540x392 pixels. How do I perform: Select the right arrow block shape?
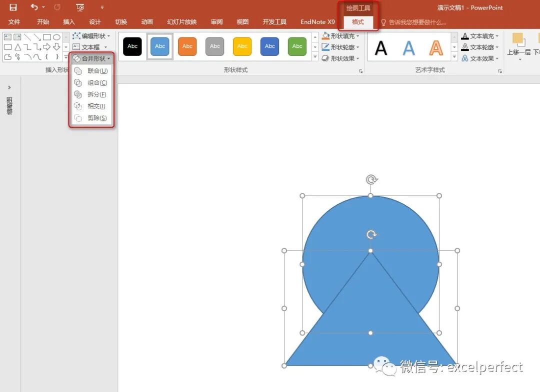[x=47, y=47]
